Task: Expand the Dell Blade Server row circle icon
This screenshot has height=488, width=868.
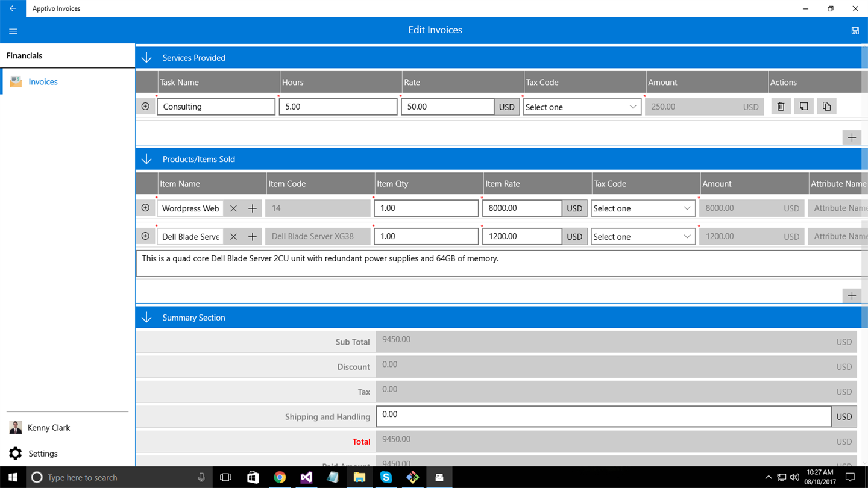Action: click(145, 236)
